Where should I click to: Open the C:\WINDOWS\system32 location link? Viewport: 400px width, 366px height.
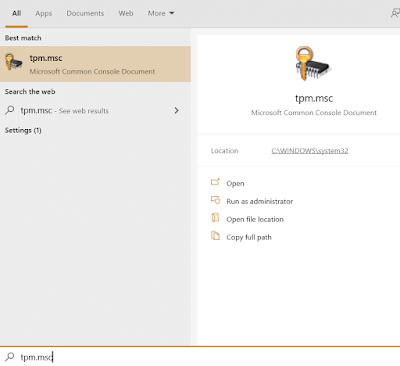point(310,151)
